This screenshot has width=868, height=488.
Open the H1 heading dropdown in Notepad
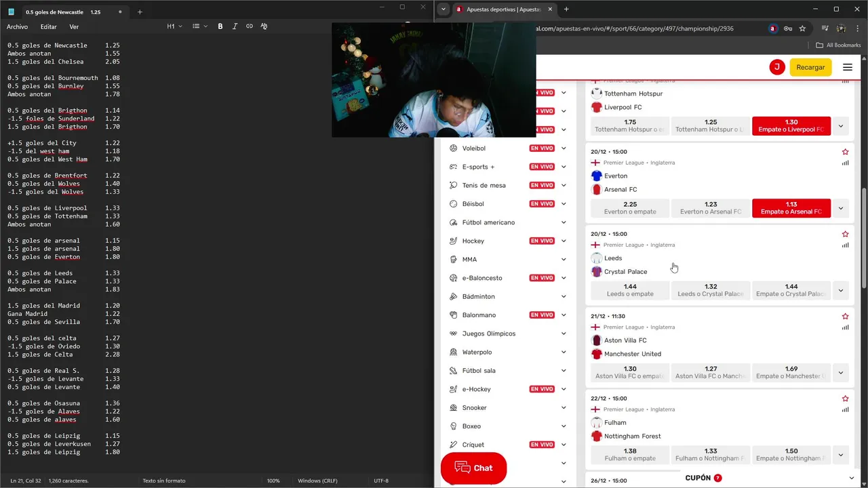174,26
